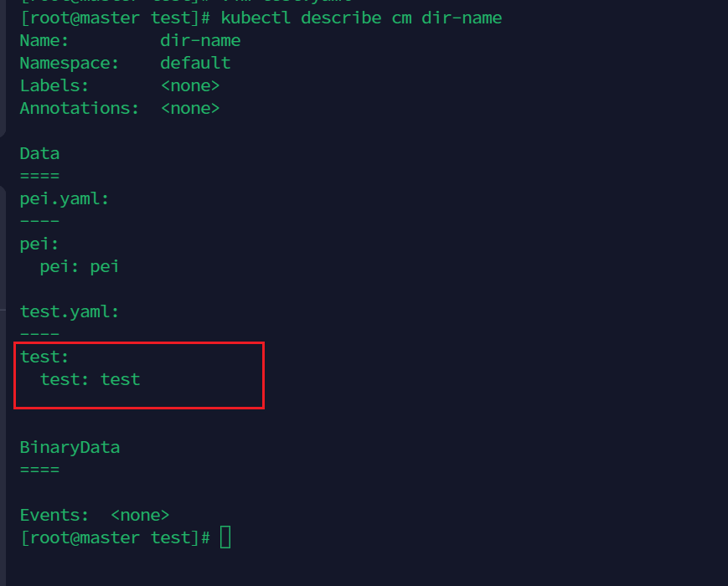
Task: Click the pei.yaml: key name
Action: 65,198
